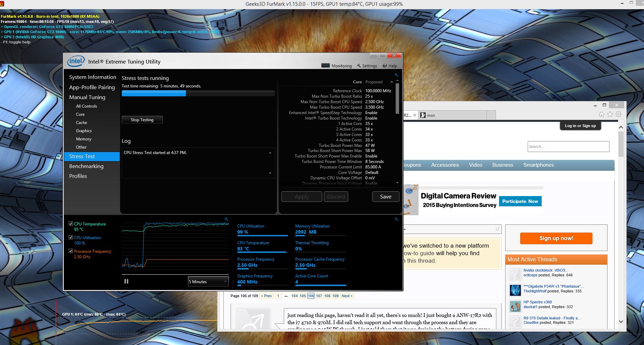Viewport: 644px width, 345px height.
Task: Open browser Favorites star icon
Action: [610, 114]
